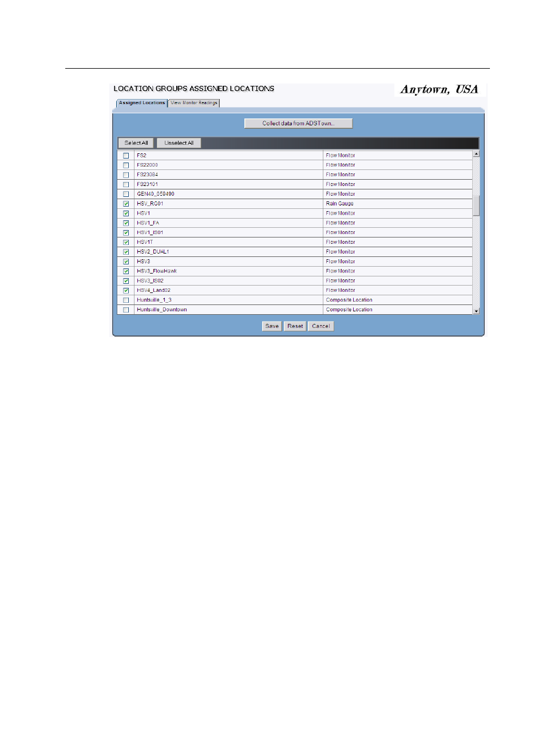The height and width of the screenshot is (756, 546).
Task: Uncheck the HSV2_DUAL1 checkbox
Action: point(126,252)
